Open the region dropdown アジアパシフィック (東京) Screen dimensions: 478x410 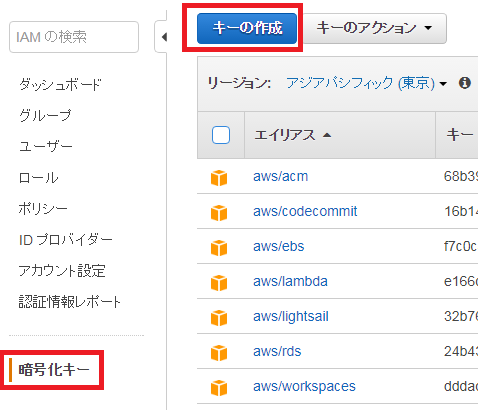[x=366, y=83]
